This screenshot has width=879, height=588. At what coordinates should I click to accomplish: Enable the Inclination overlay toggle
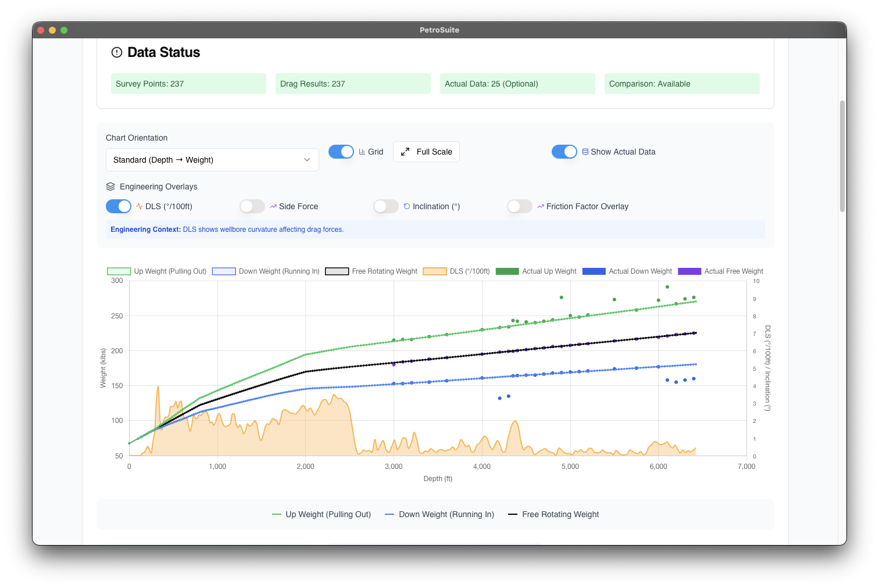(x=385, y=206)
